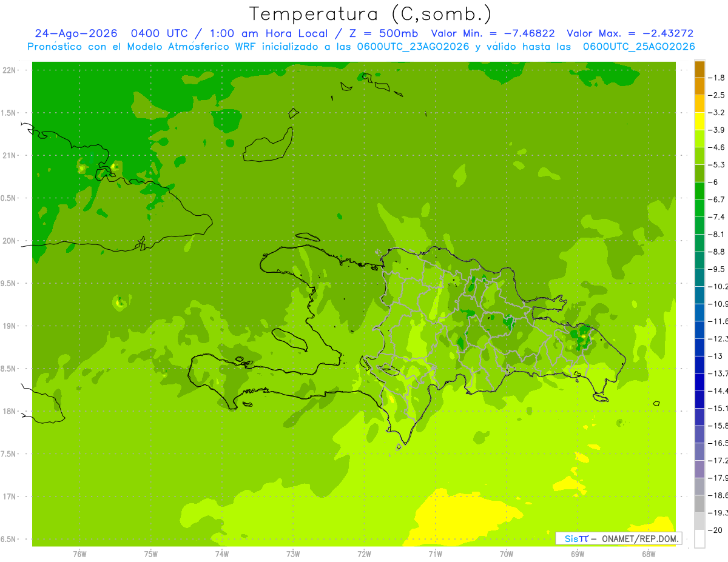Click the '18N' latitude axis label
The width and height of the screenshot is (728, 562).
point(10,411)
